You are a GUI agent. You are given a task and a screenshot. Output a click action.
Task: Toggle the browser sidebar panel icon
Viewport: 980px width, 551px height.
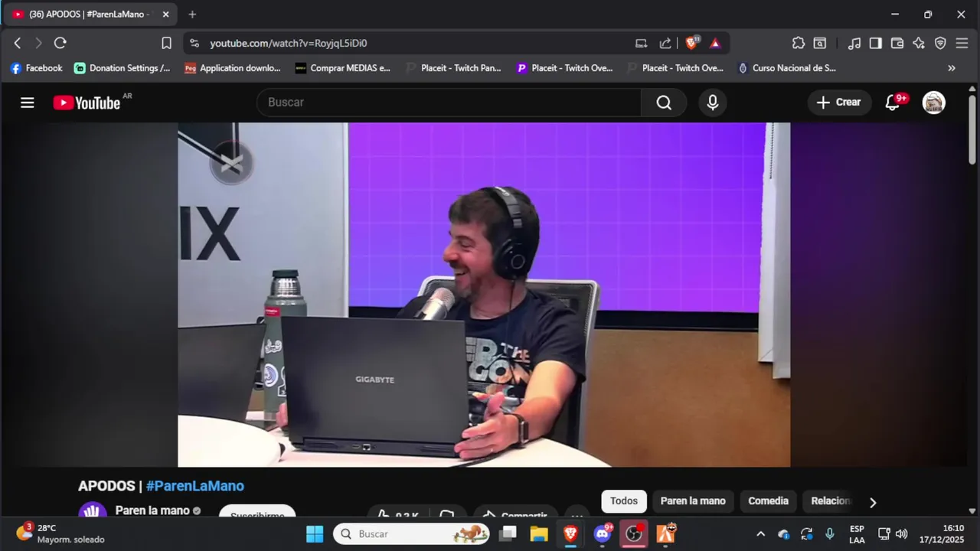click(x=876, y=44)
